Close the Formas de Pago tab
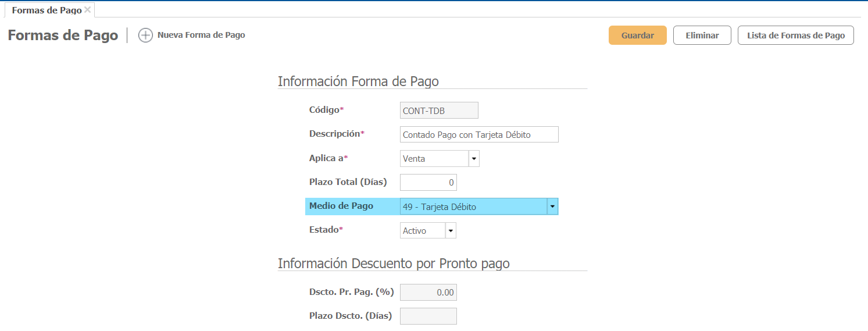868x331 pixels. pyautogui.click(x=87, y=10)
